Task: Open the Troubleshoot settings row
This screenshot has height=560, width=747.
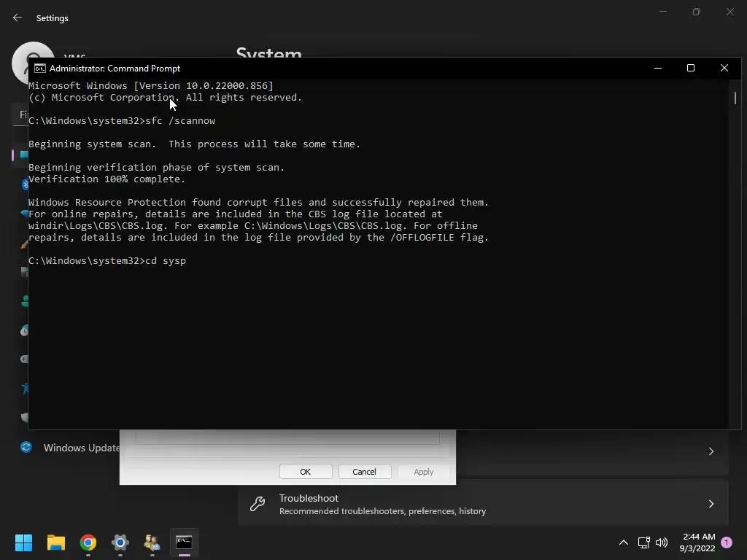Action: point(483,504)
